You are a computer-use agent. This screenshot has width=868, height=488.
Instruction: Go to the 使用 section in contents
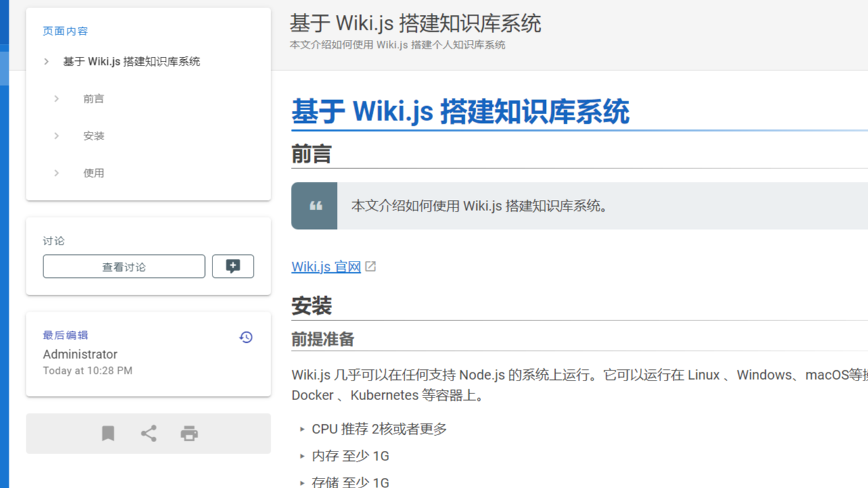[x=93, y=173]
